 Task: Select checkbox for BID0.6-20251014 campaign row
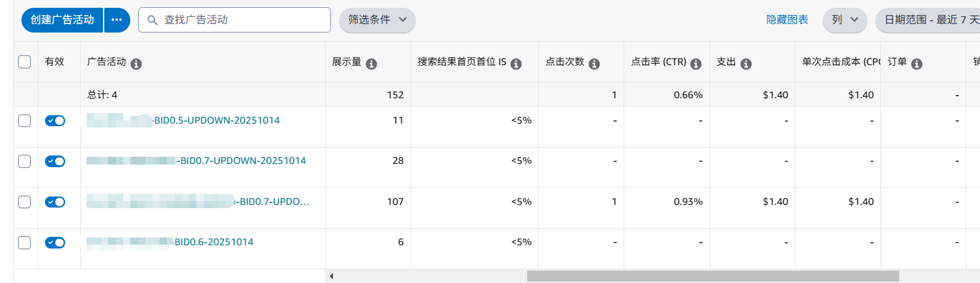click(x=25, y=243)
